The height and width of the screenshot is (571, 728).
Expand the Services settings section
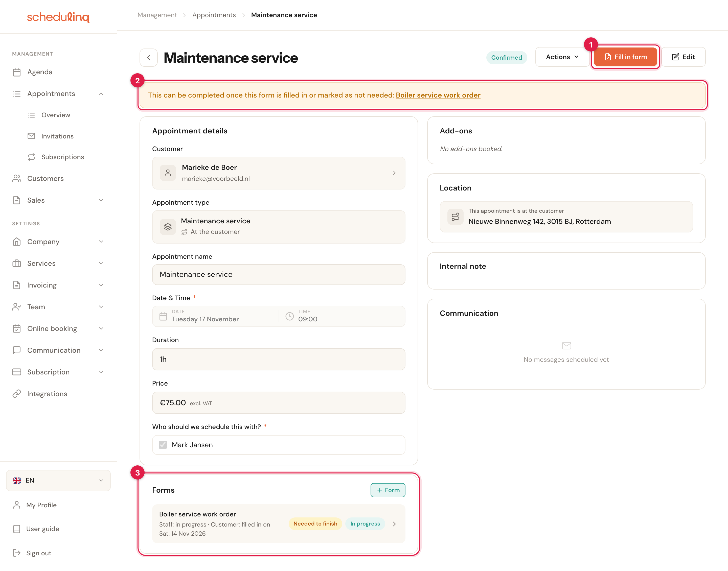tap(101, 264)
